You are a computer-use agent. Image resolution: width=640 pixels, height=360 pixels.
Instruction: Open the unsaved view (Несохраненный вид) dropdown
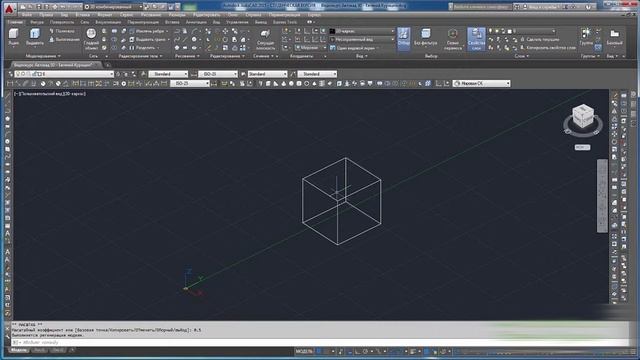click(x=362, y=40)
